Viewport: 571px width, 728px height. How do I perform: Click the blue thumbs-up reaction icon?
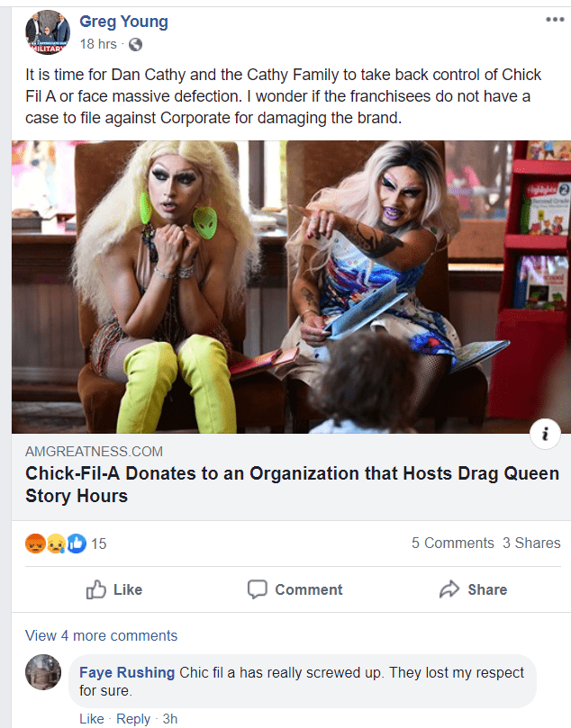[77, 544]
